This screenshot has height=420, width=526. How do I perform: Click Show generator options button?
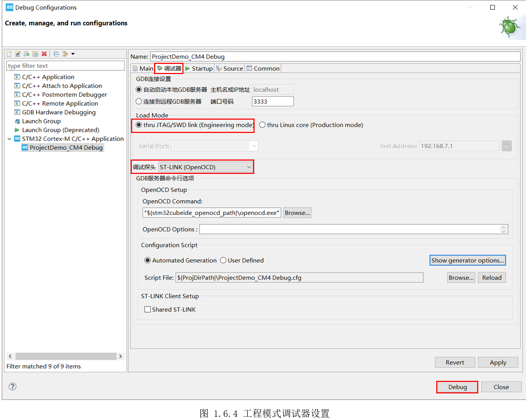click(467, 260)
